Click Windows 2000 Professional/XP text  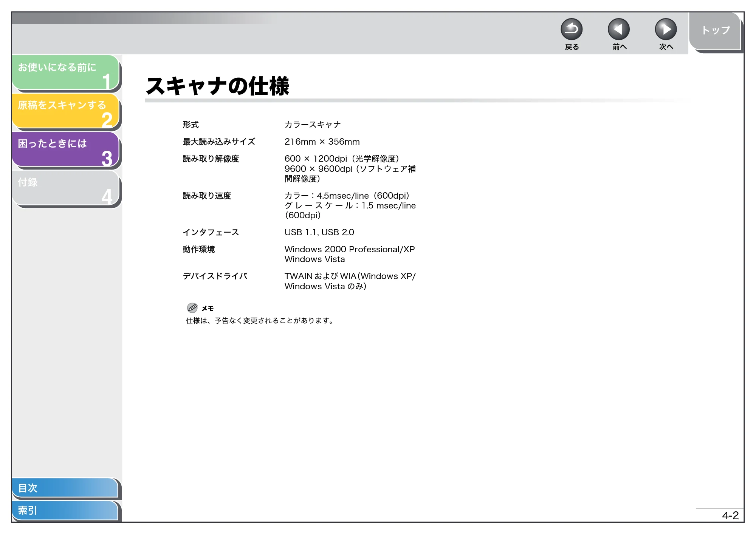(350, 249)
